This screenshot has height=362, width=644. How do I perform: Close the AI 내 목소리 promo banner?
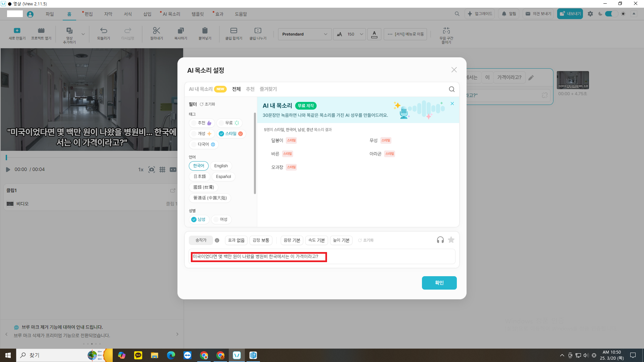coord(452,104)
